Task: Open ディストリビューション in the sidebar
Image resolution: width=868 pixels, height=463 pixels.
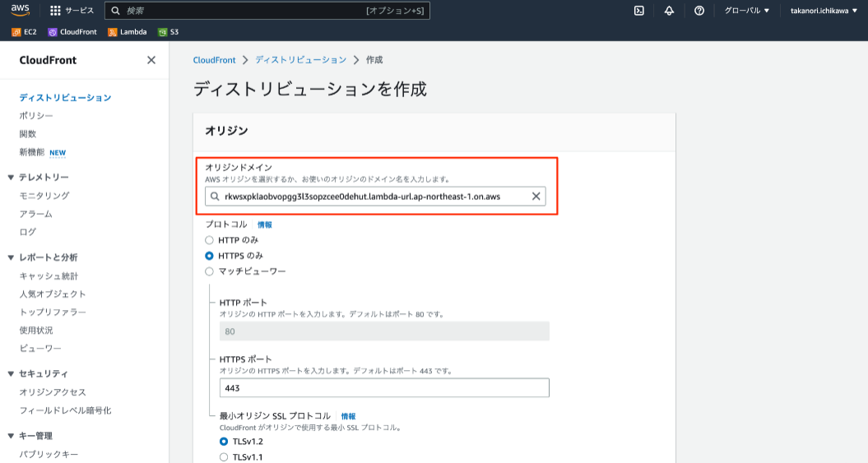Action: pos(65,97)
